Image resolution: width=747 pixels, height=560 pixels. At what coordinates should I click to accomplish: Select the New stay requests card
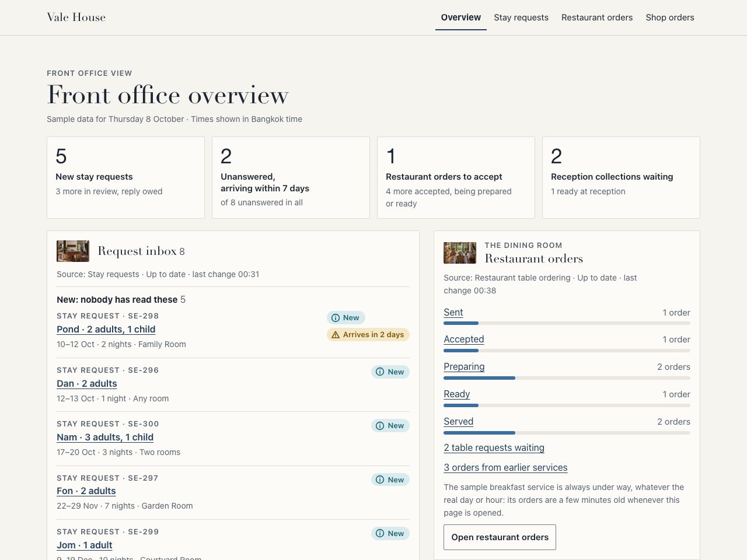tap(125, 177)
